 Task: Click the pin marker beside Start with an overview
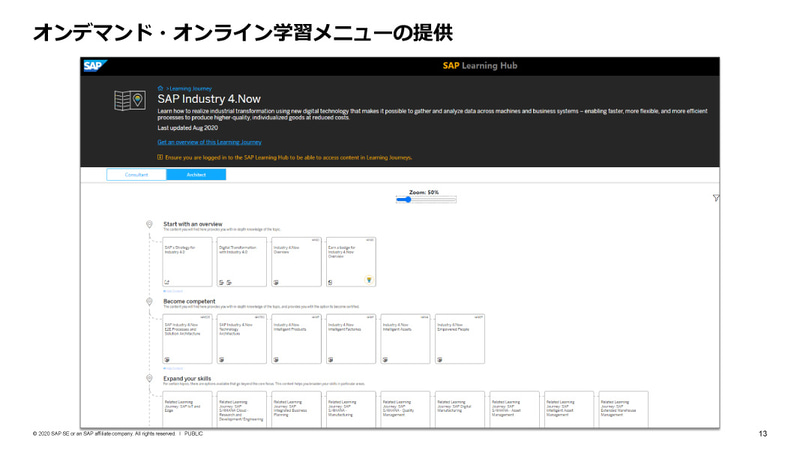[x=149, y=224]
